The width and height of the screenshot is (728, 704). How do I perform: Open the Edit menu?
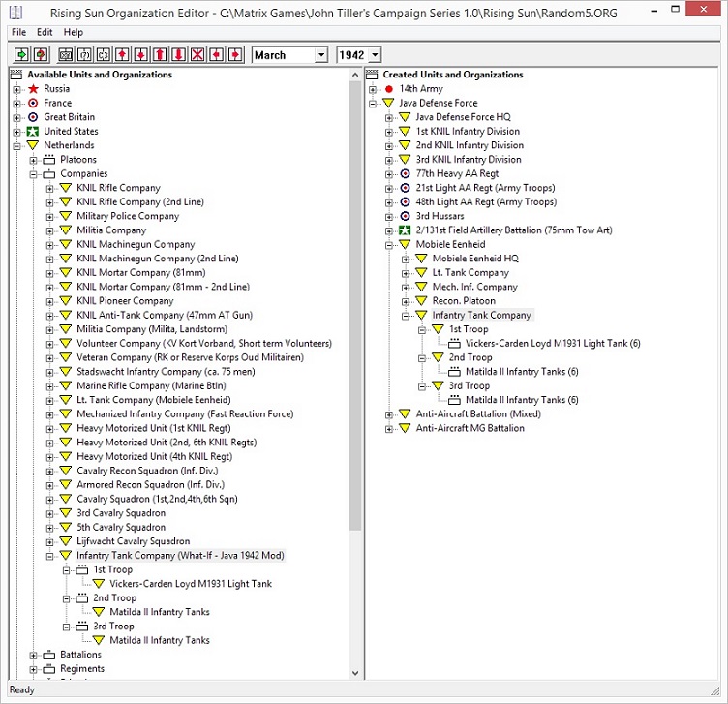coord(45,32)
